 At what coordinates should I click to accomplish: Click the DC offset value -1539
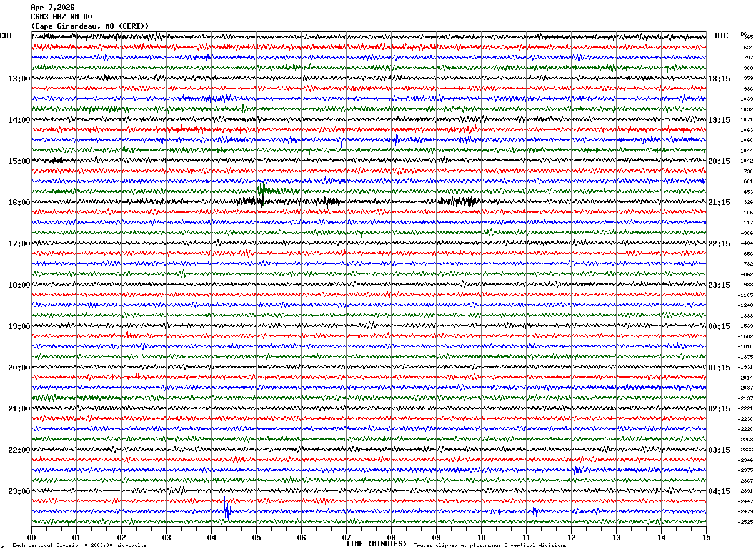745,326
